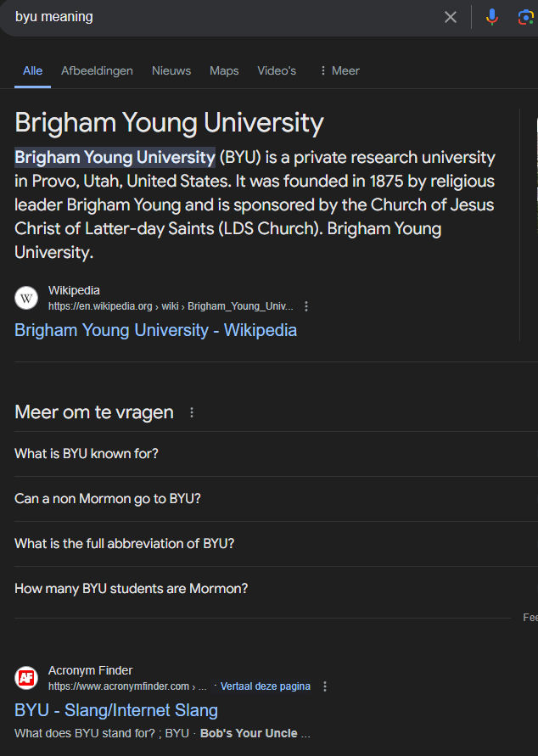The image size is (538, 756).
Task: Click the Acronym Finder AF logo
Action: click(x=26, y=678)
